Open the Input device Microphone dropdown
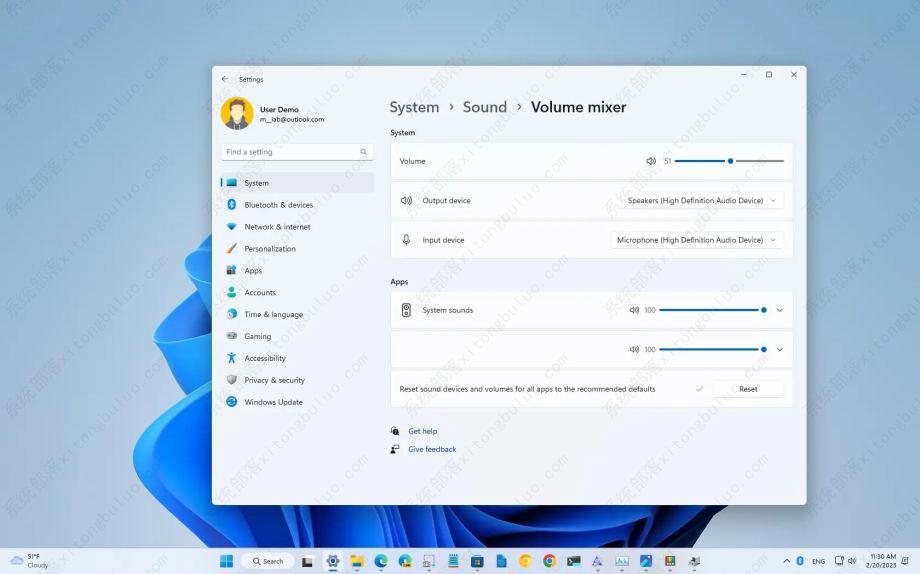Viewport: 920px width, 574px height. pos(697,240)
